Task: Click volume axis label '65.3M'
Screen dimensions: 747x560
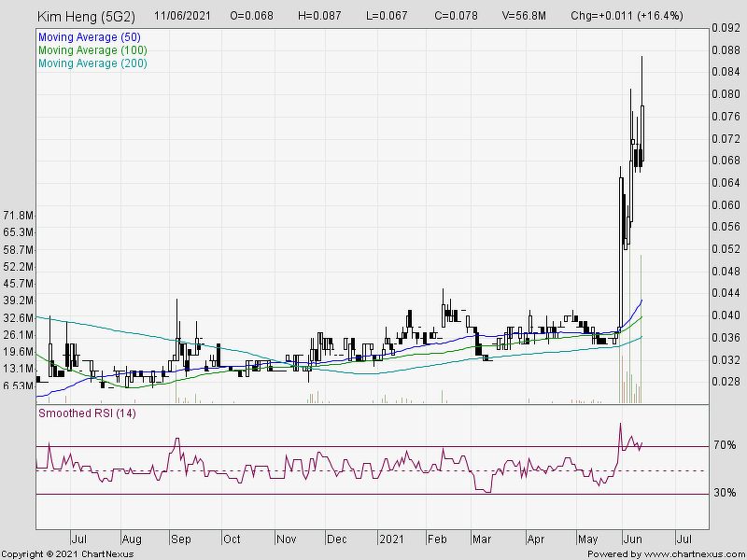Action: pos(18,232)
